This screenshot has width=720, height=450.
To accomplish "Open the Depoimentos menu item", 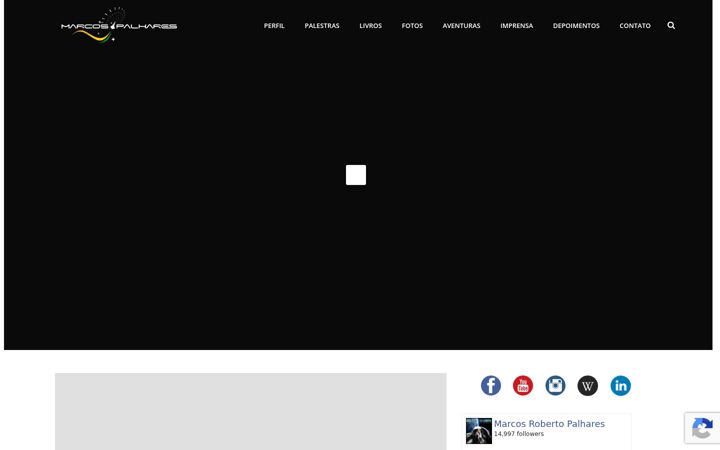I will click(x=576, y=26).
